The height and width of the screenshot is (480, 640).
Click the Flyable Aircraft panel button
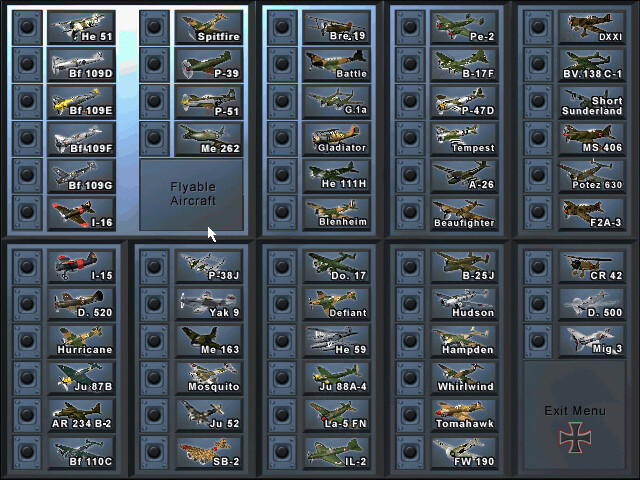tap(191, 195)
